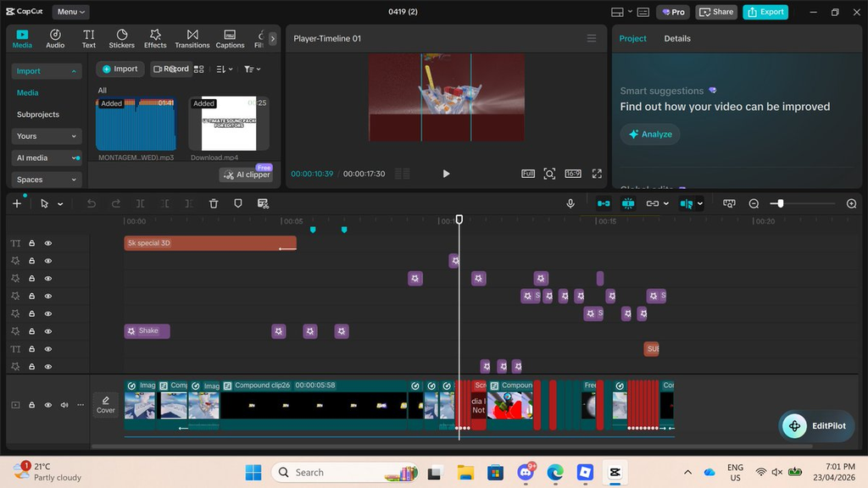Viewport: 868px width, 488px height.
Task: Open the Captions panel
Action: [230, 39]
